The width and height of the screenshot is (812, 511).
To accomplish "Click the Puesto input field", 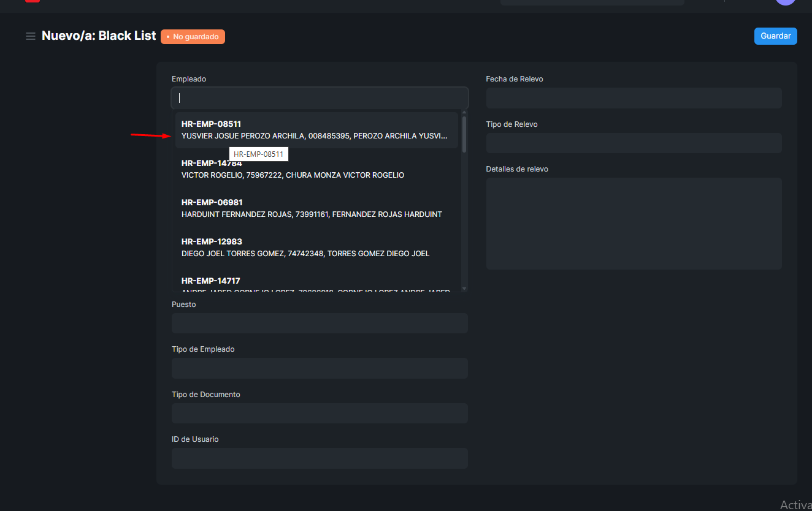I will point(320,323).
